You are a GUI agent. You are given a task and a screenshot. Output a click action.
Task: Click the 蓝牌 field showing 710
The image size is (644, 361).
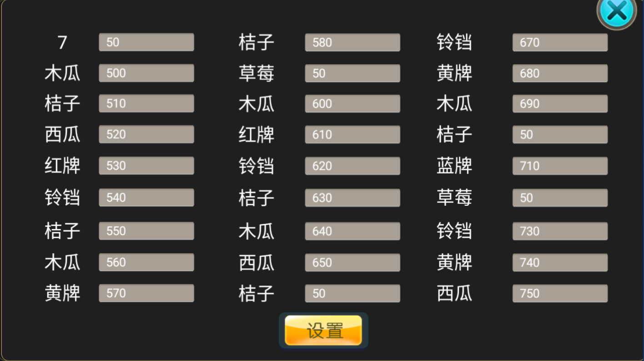pos(560,166)
